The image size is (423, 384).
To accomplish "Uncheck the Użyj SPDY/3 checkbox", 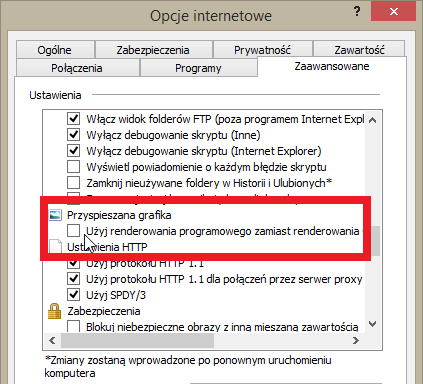I will point(73,295).
